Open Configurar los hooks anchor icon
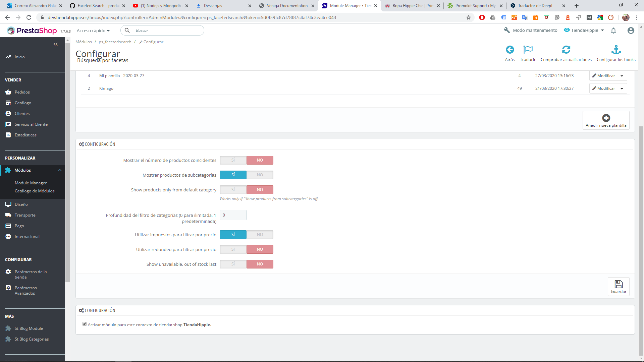644x362 pixels. click(616, 50)
